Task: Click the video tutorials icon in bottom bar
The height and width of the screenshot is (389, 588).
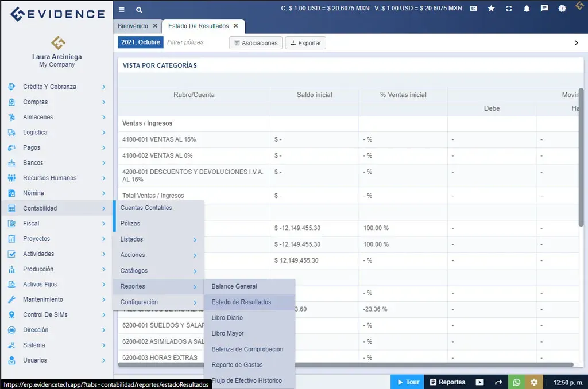Action: click(479, 381)
